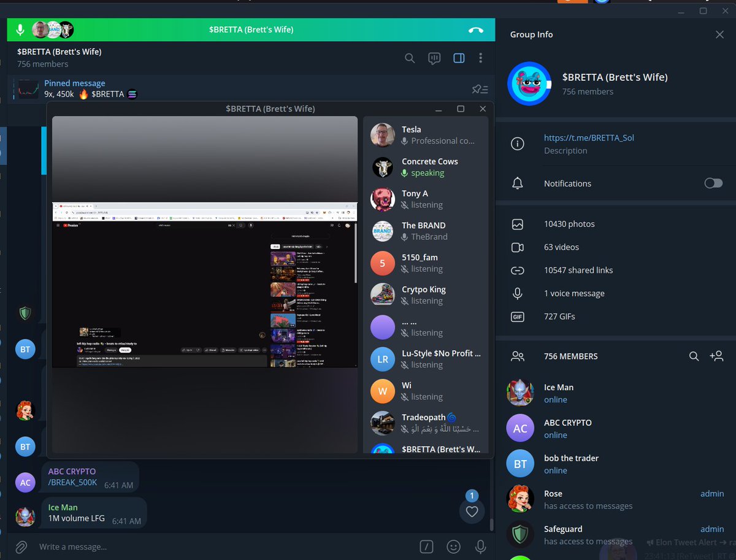
Task: Click the $BRETTA group avatar in Group Info
Action: 529,83
